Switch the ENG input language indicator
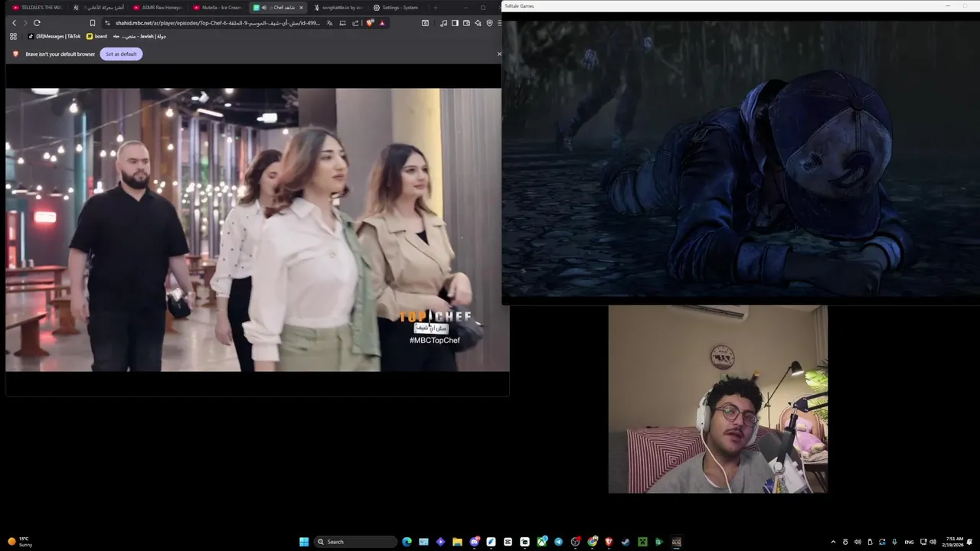The width and height of the screenshot is (980, 551). click(909, 542)
